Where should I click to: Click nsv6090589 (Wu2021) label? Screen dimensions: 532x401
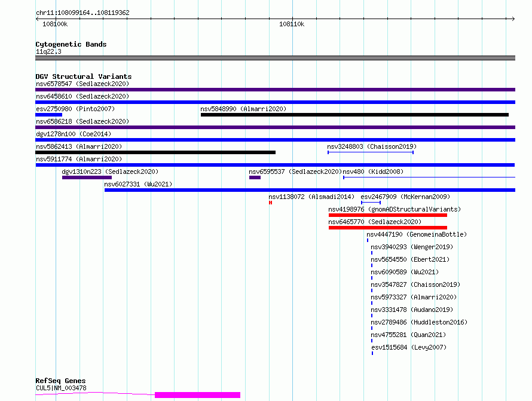click(405, 272)
